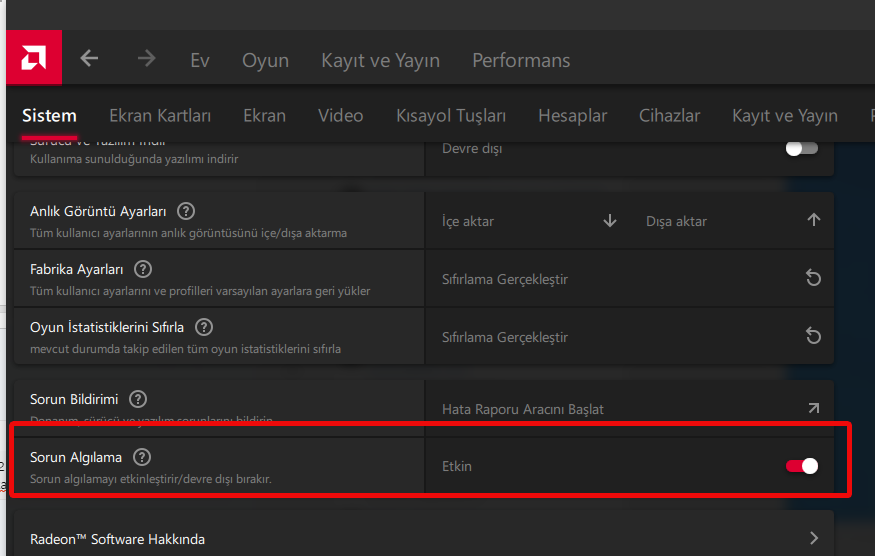
Task: Click help icon beside Fabrika Ayarları
Action: [143, 269]
